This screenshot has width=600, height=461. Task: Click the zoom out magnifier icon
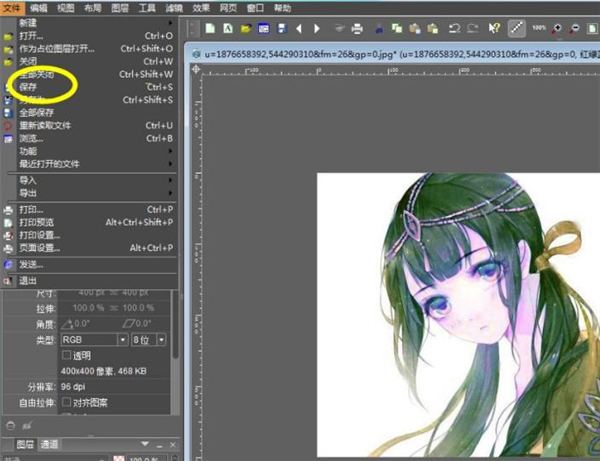coord(575,29)
